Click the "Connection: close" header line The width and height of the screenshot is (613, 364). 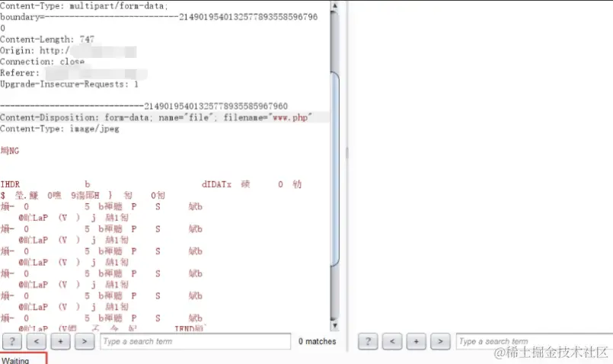click(x=42, y=62)
